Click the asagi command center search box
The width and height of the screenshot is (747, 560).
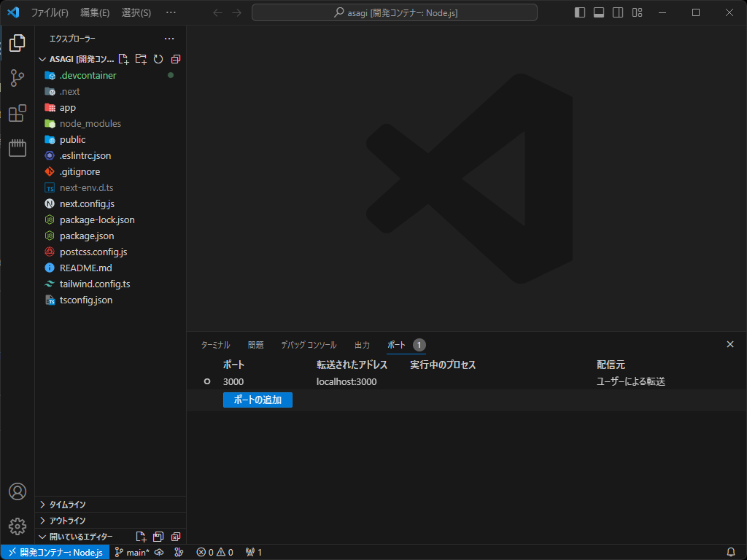coord(395,13)
